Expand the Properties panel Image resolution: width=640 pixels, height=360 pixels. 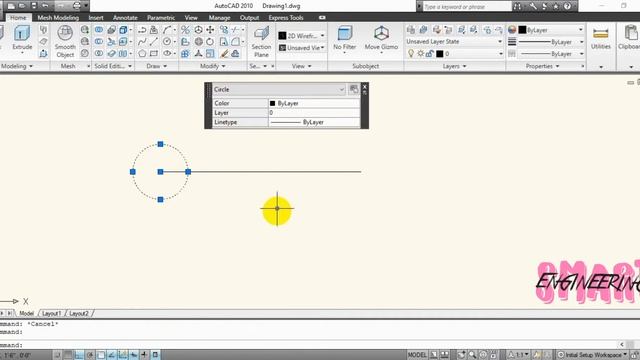[x=542, y=66]
